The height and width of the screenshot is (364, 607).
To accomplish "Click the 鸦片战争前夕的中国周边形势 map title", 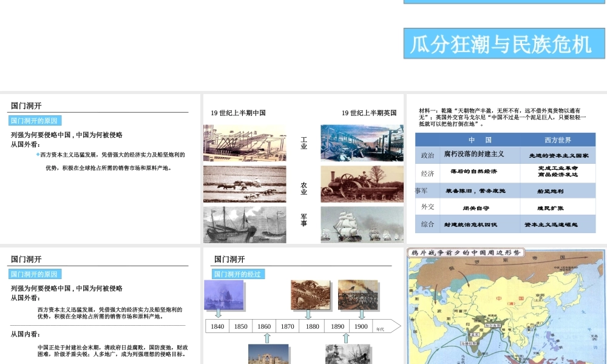I will tap(466, 252).
